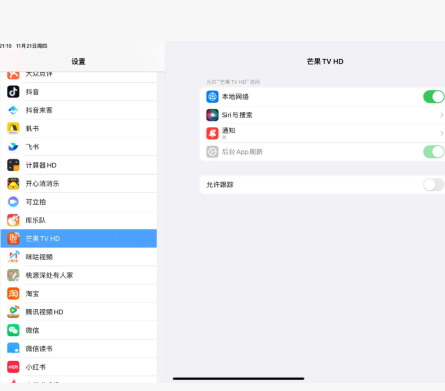Select the 库乐队 guitar icon
Screen dimensions: 445x391
click(x=13, y=220)
